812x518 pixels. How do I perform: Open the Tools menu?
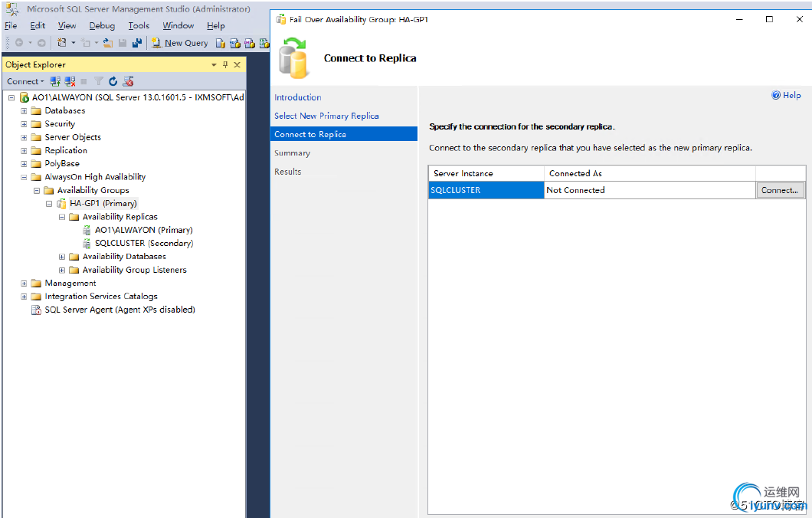pos(139,25)
